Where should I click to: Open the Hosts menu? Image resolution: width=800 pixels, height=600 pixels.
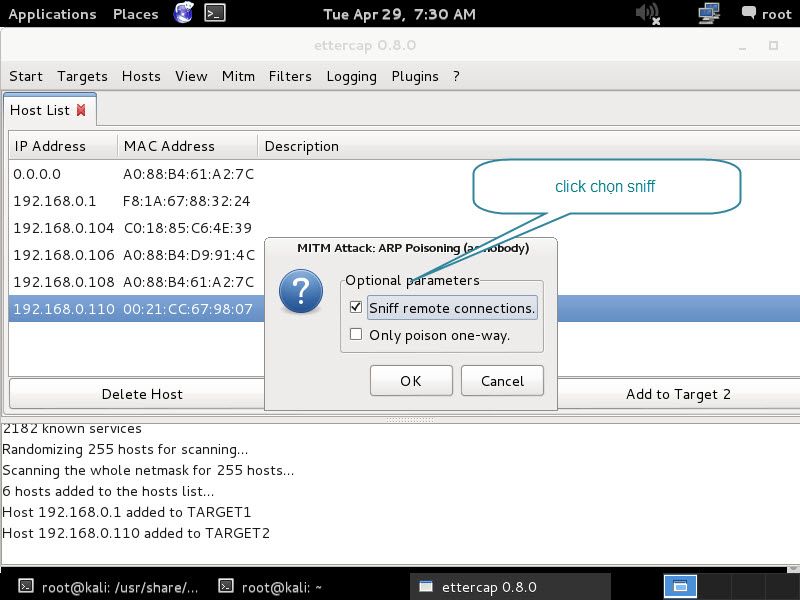point(141,77)
